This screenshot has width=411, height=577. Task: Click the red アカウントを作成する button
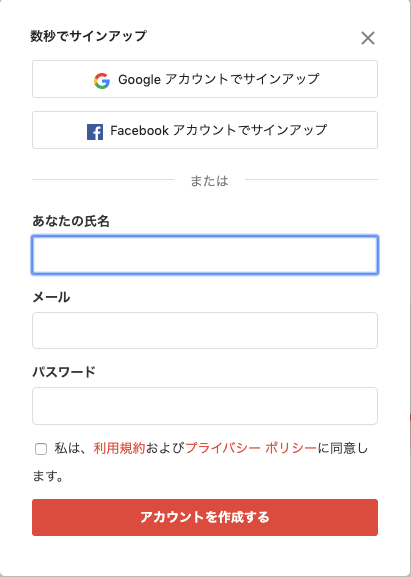tap(205, 517)
